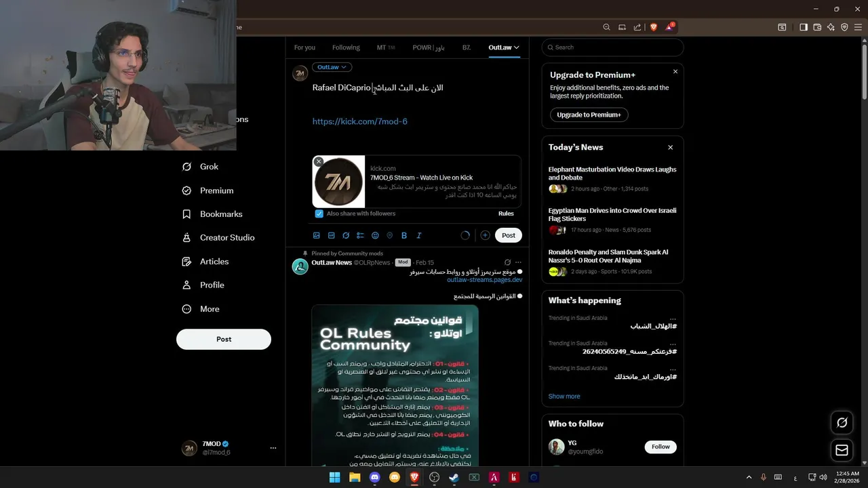Open the More sidebar menu

click(201, 309)
